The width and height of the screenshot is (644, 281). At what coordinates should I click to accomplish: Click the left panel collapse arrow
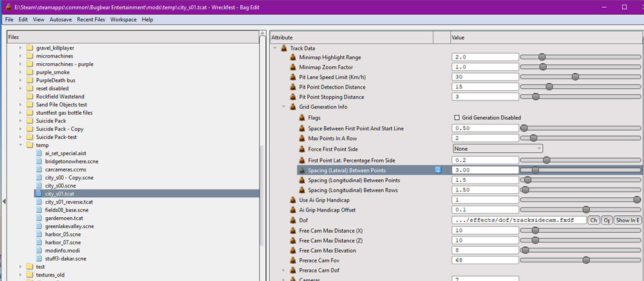[4, 201]
